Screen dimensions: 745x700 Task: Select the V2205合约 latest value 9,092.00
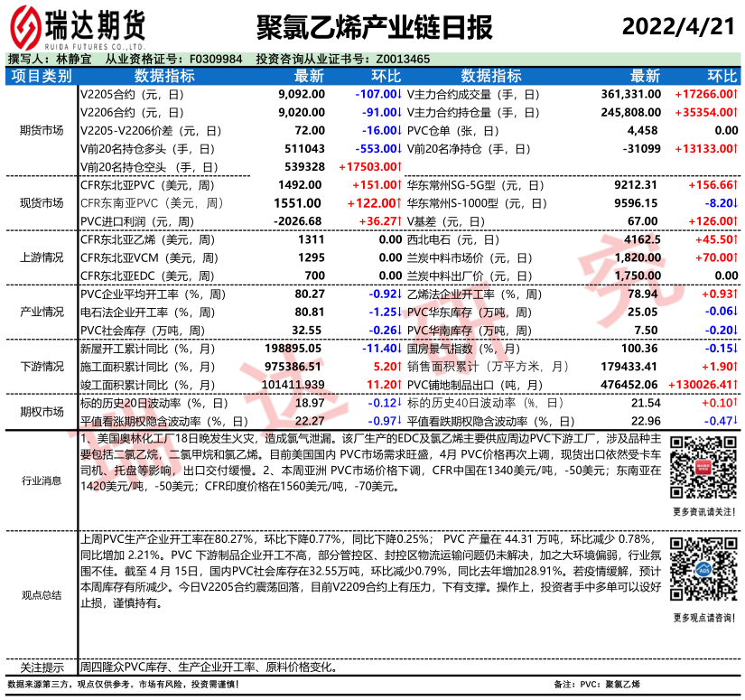[295, 94]
